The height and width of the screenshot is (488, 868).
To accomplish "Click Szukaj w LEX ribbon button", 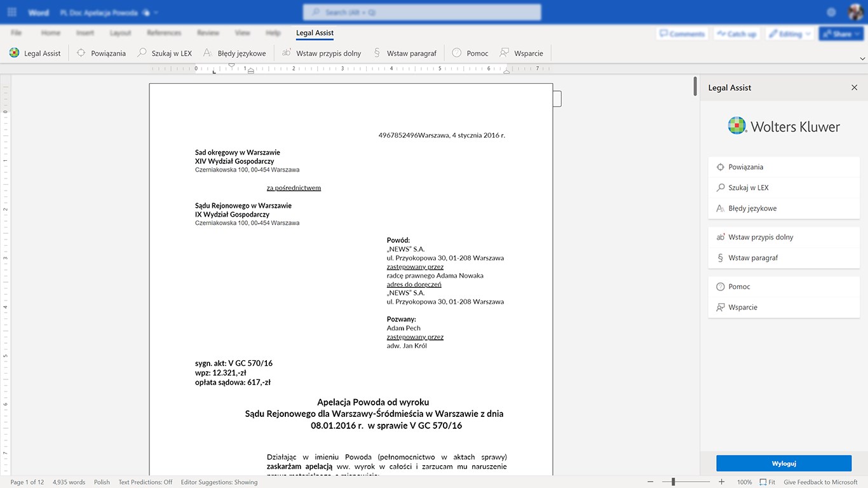I will (x=165, y=53).
